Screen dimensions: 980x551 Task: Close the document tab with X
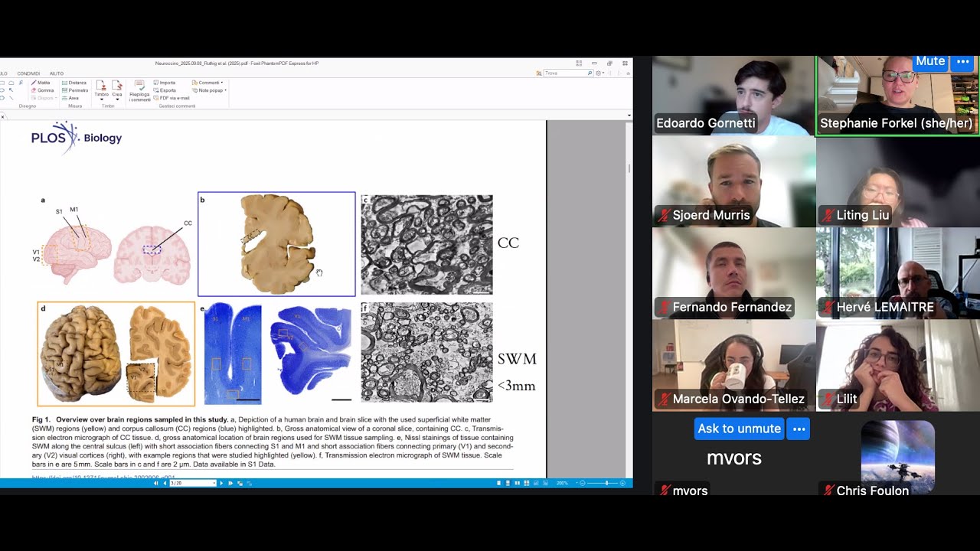2,117
